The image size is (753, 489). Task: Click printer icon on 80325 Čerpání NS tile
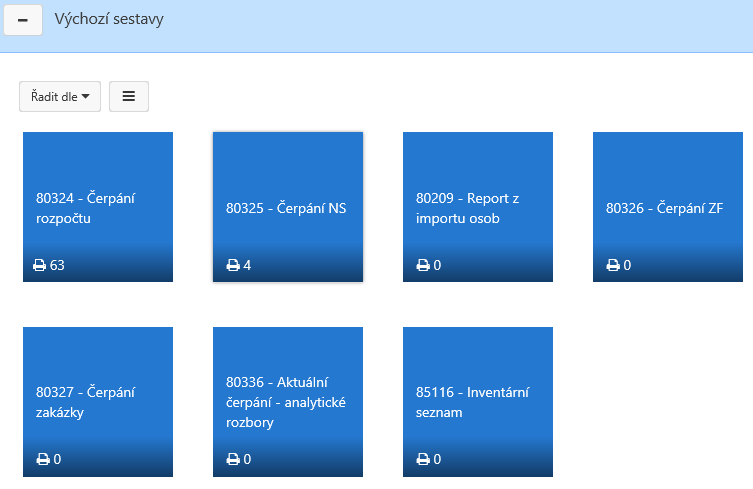(233, 265)
